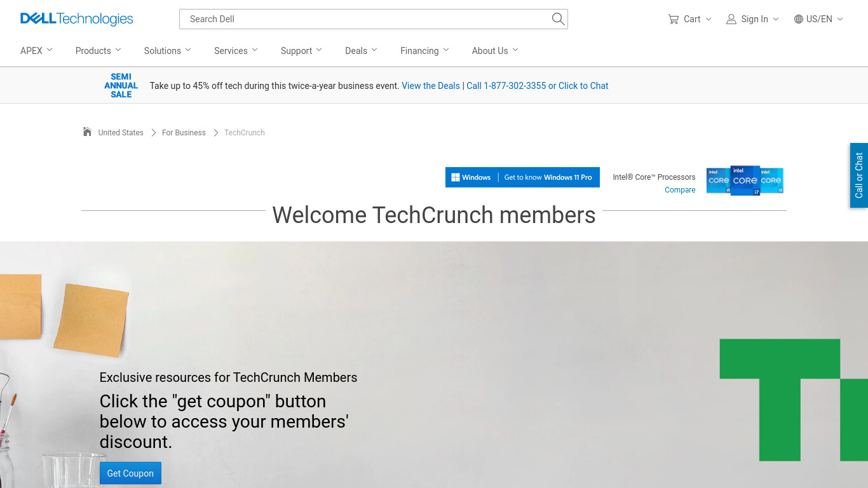Click the Get Coupon button
868x488 pixels.
(x=130, y=473)
